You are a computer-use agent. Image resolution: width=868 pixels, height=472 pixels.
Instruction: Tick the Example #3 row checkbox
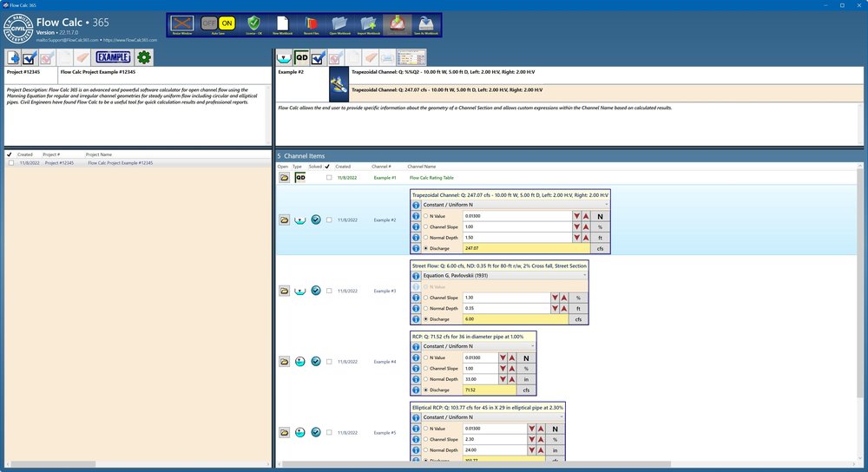coord(329,291)
